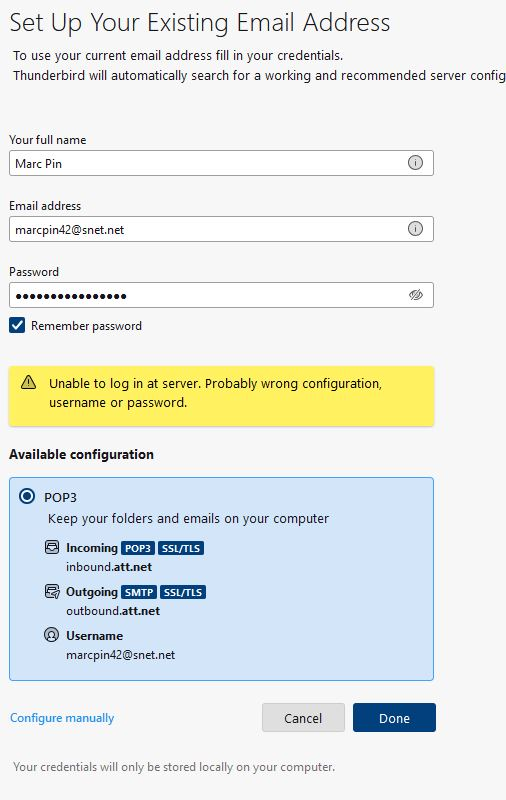
Task: Click the Remember password label text
Action: click(x=86, y=326)
